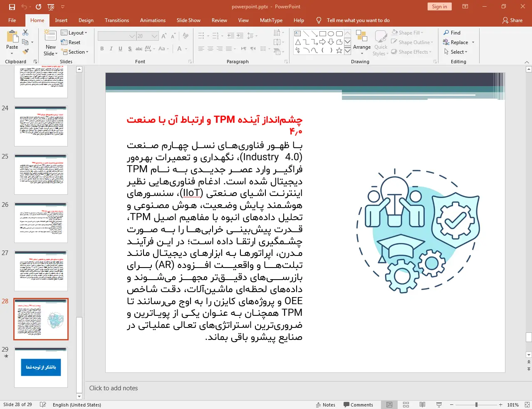Image resolution: width=532 pixels, height=409 pixels.
Task: Open Comments pane from status bar
Action: (358, 404)
